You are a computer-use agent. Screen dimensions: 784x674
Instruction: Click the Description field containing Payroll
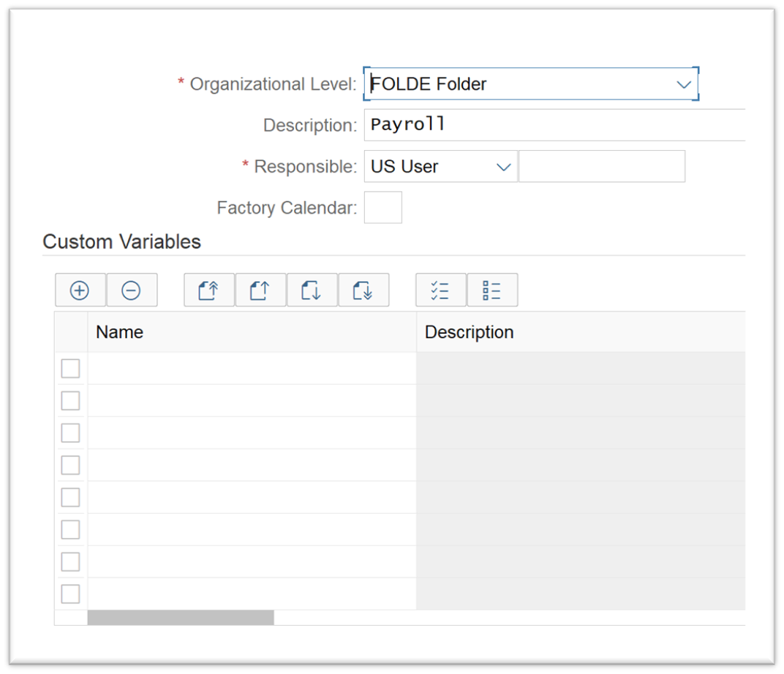click(x=554, y=125)
